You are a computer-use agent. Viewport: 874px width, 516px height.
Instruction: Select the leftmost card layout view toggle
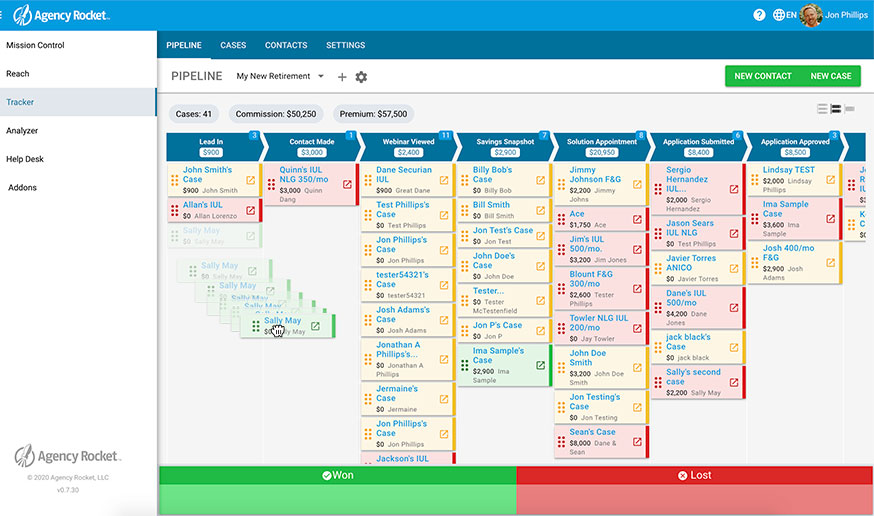[x=822, y=109]
